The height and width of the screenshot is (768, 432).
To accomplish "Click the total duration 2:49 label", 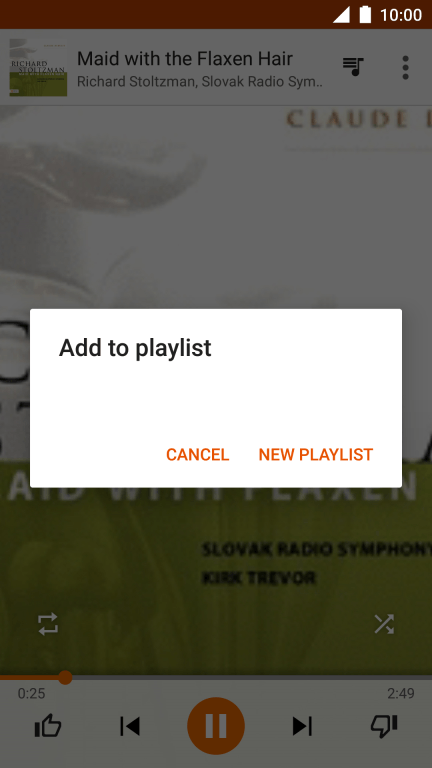I will (401, 694).
